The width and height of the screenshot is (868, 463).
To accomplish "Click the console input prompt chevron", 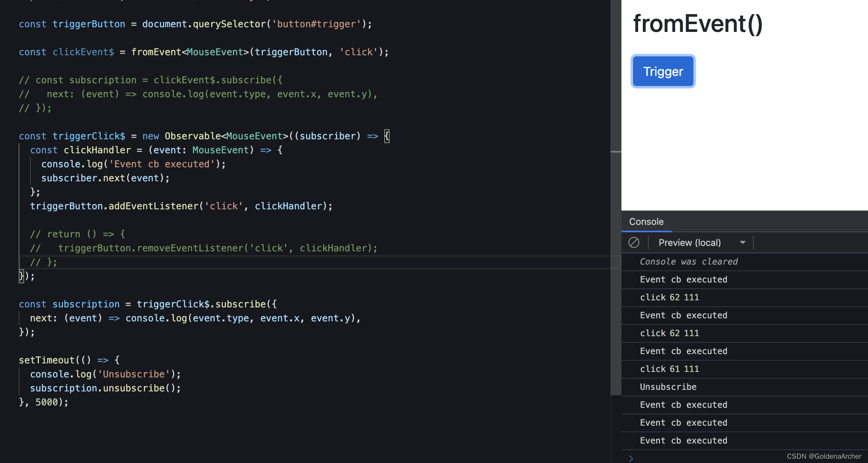I will (x=631, y=458).
